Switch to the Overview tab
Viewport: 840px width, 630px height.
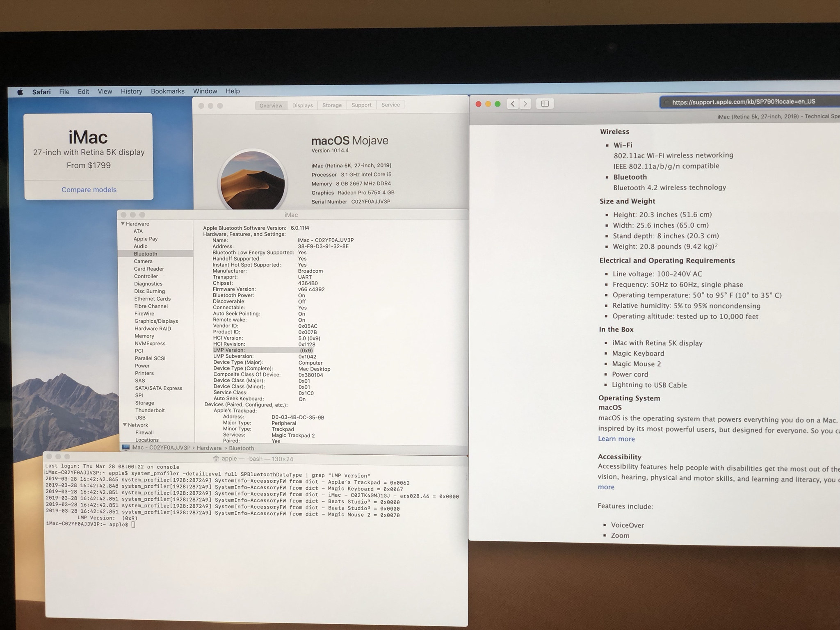tap(271, 105)
